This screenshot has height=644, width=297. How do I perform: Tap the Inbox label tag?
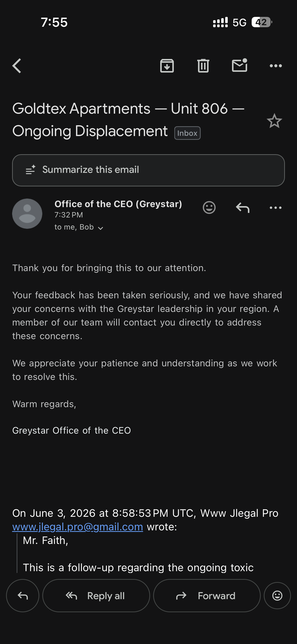click(187, 133)
